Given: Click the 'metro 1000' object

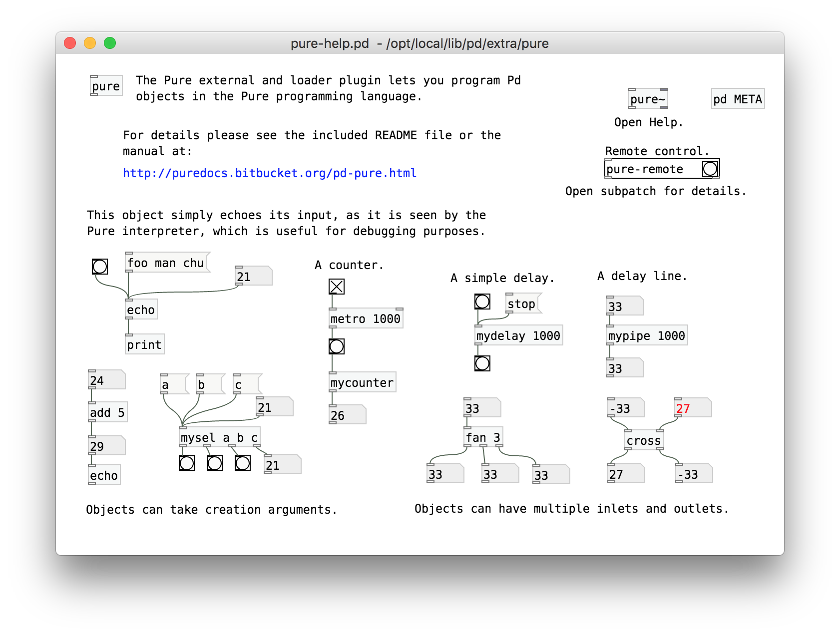Looking at the screenshot, I should 366,318.
